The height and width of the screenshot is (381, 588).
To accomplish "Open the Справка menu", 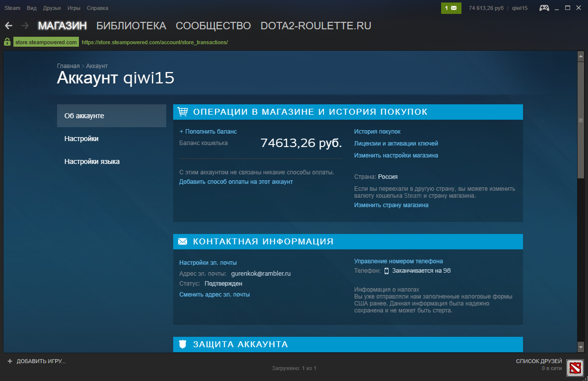I will 97,8.
